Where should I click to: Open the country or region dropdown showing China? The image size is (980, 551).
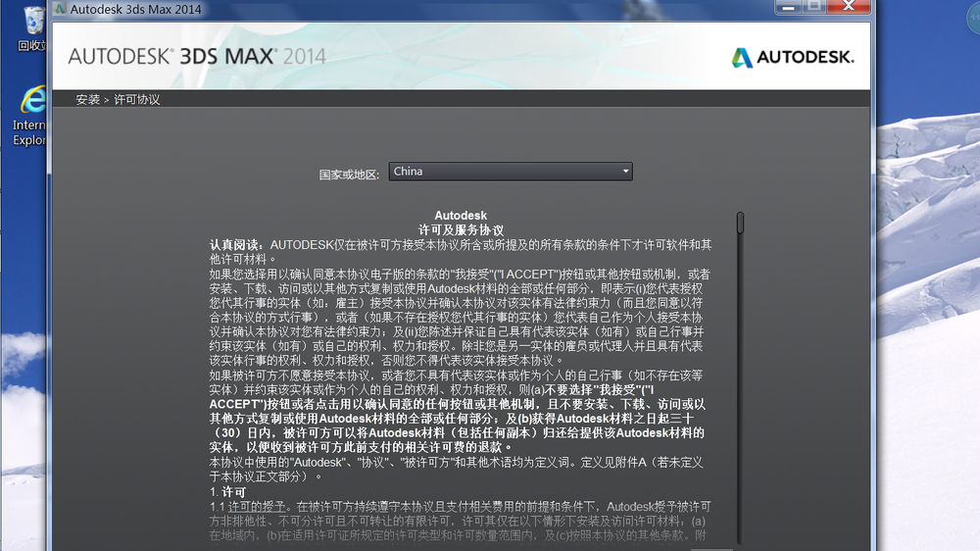510,172
